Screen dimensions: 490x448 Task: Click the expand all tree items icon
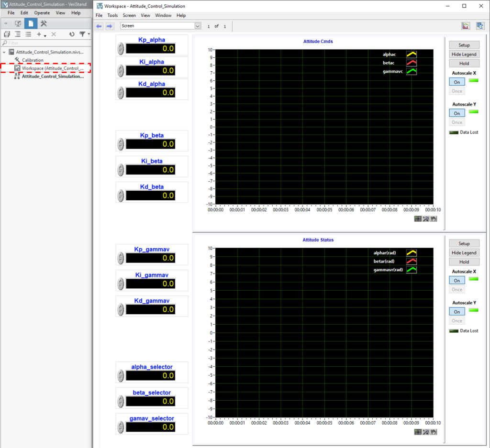tap(18, 34)
